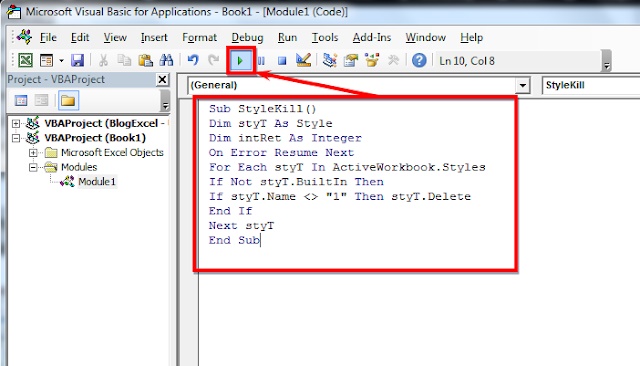Stop execution with the Reset square icon
This screenshot has height=366, width=640.
pos(282,61)
